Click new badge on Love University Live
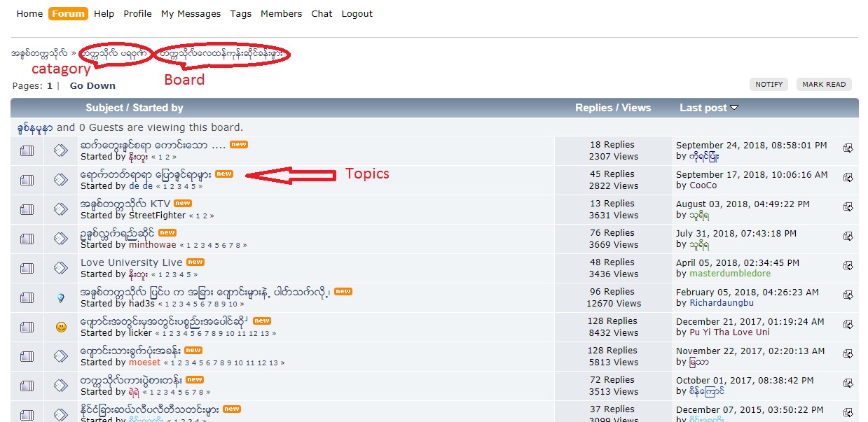868x422 pixels. coord(195,262)
